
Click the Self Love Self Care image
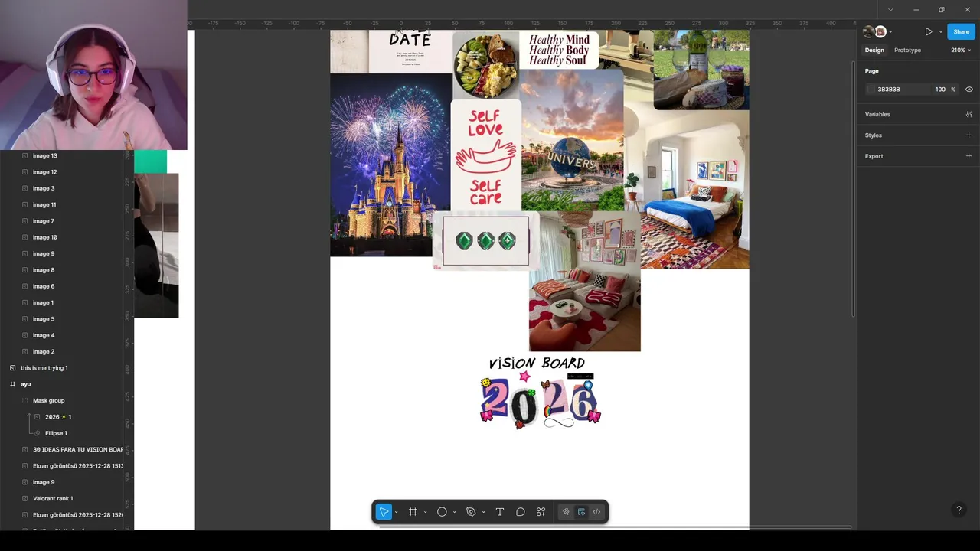(485, 155)
